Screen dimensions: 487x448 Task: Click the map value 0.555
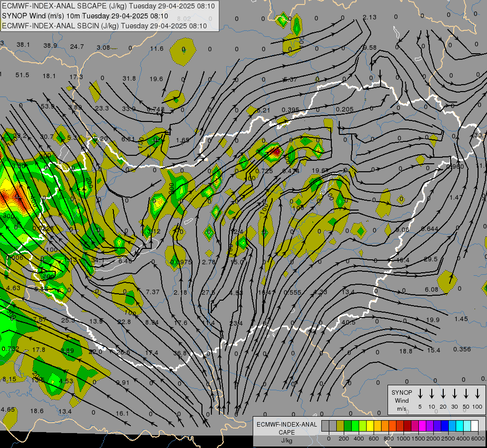point(292,293)
